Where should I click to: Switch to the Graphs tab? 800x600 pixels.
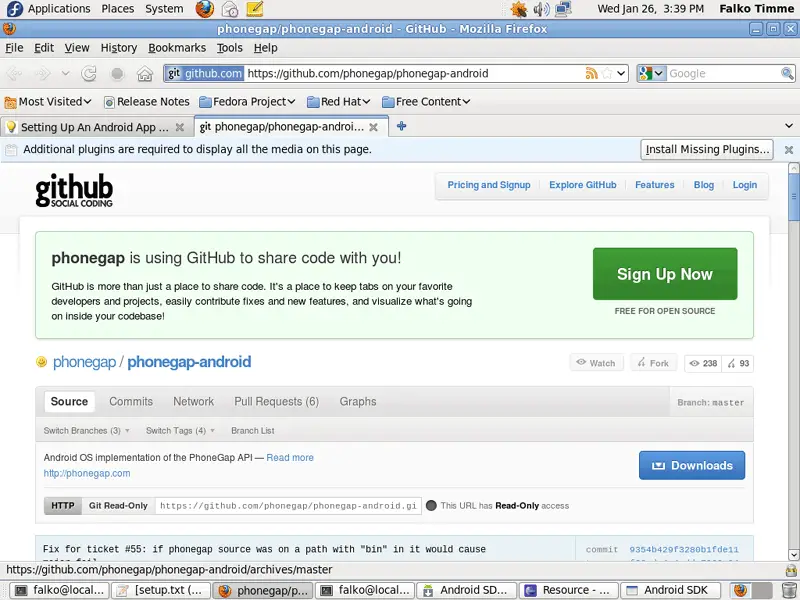(358, 402)
